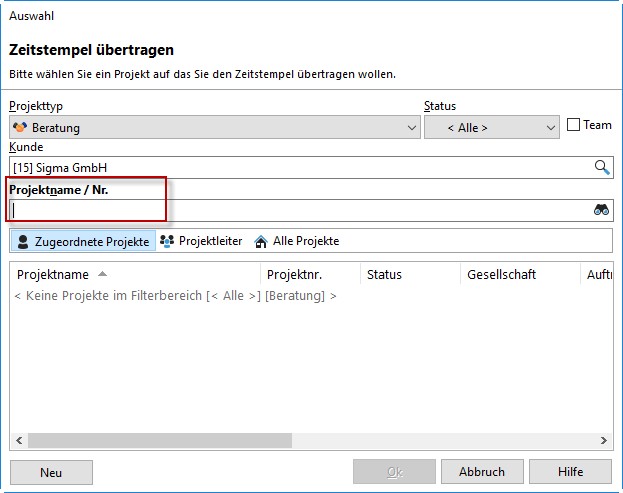This screenshot has height=493, width=623.
Task: Enable the Team checkbox
Action: point(573,125)
